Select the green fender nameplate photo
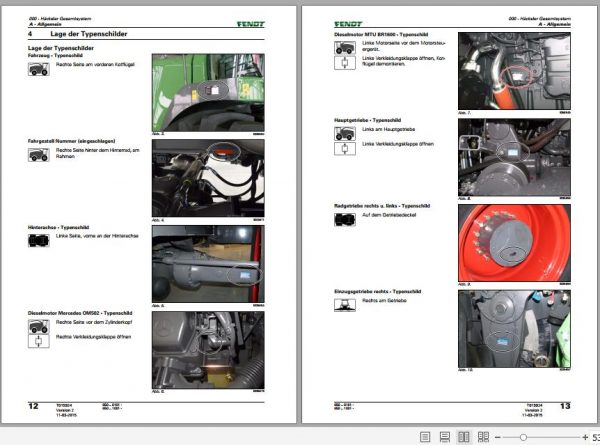The image size is (600, 445). [x=208, y=93]
